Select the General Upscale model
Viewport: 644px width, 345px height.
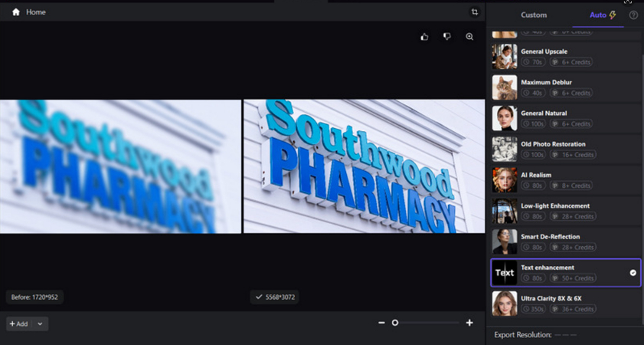click(566, 57)
